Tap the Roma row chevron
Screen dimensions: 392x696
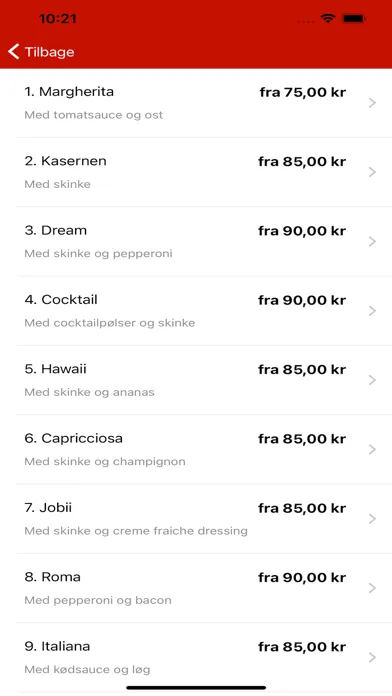tap(372, 588)
